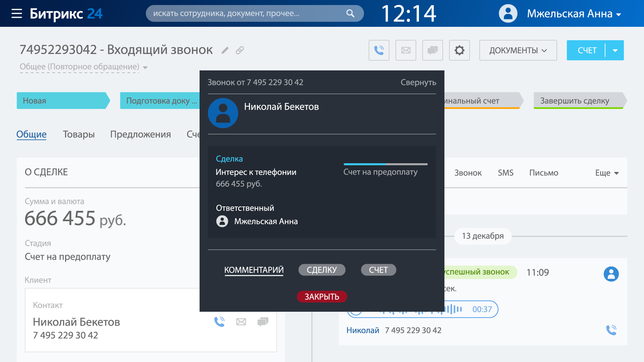Call contact Николай Бекетов via phone icon
Screen dimensions: 644x362
tap(219, 322)
